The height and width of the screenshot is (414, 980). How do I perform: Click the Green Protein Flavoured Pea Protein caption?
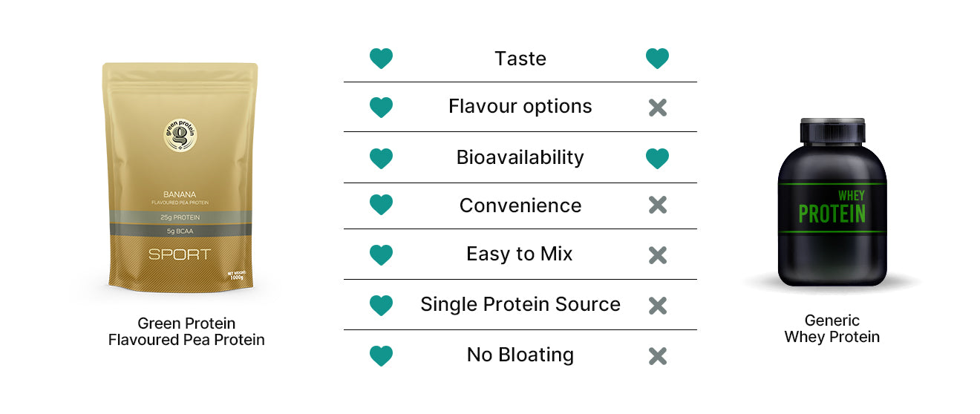pos(186,332)
